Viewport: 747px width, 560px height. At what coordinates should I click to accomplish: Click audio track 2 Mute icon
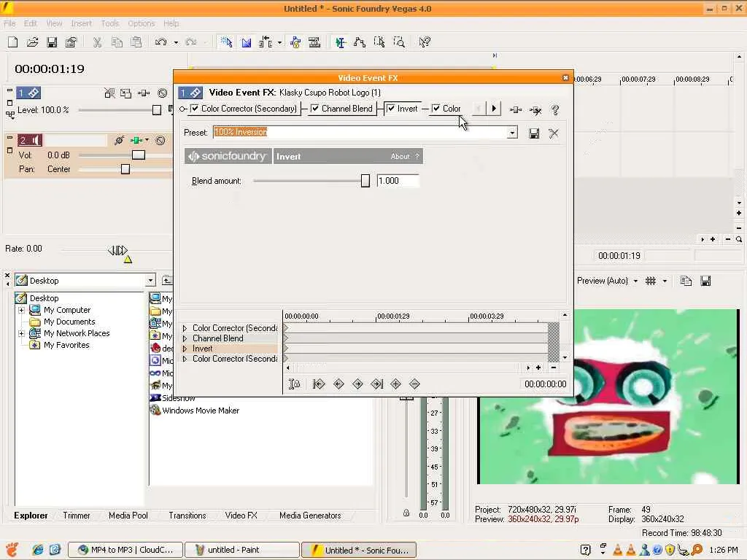click(x=160, y=141)
